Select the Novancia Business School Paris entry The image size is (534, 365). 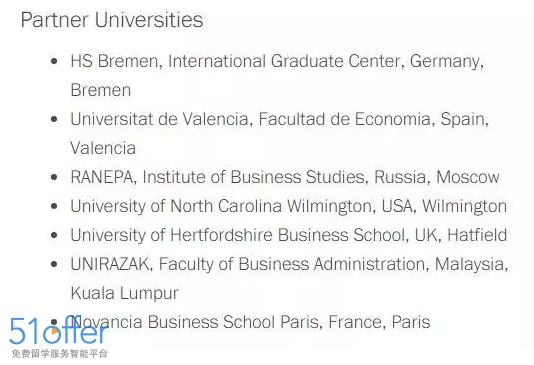pos(250,322)
